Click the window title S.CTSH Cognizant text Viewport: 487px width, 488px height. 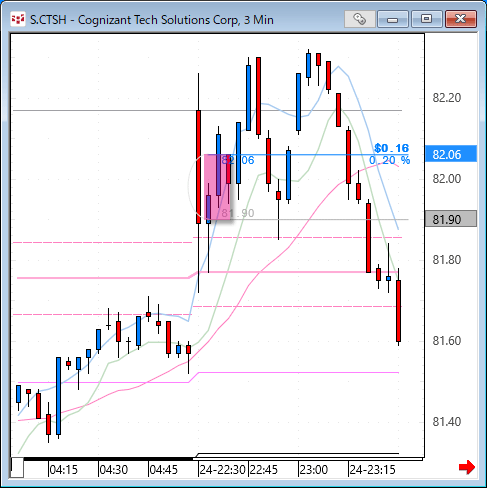152,20
